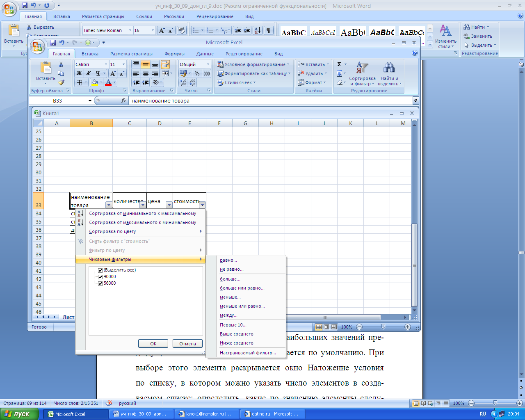Viewport: 525px width, 420px height.
Task: Click the AutoSum sigma icon
Action: 339,64
